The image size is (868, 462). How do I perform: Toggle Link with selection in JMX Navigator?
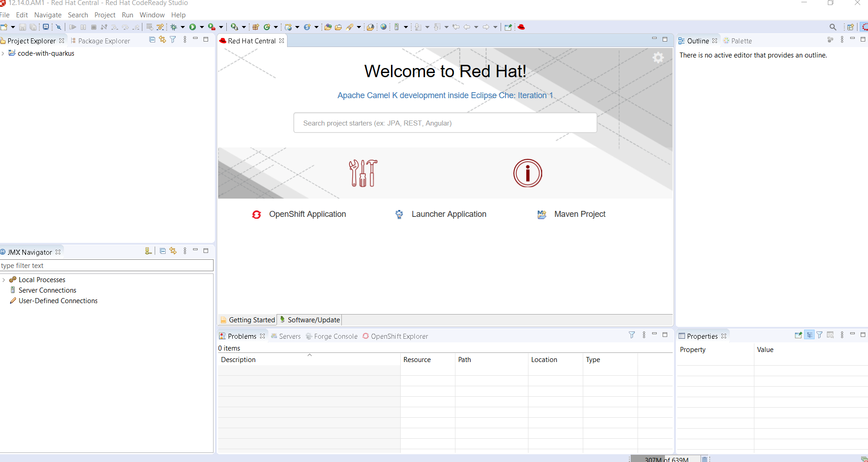pyautogui.click(x=173, y=251)
